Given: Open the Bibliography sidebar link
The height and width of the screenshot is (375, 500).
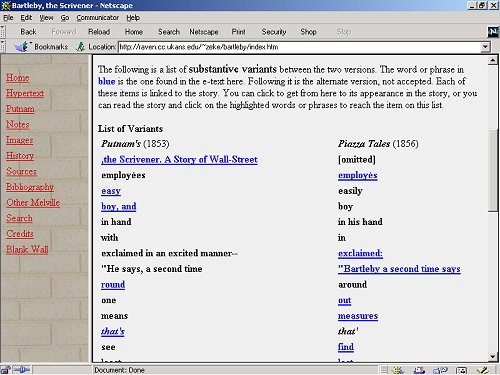Looking at the screenshot, I should pos(30,187).
